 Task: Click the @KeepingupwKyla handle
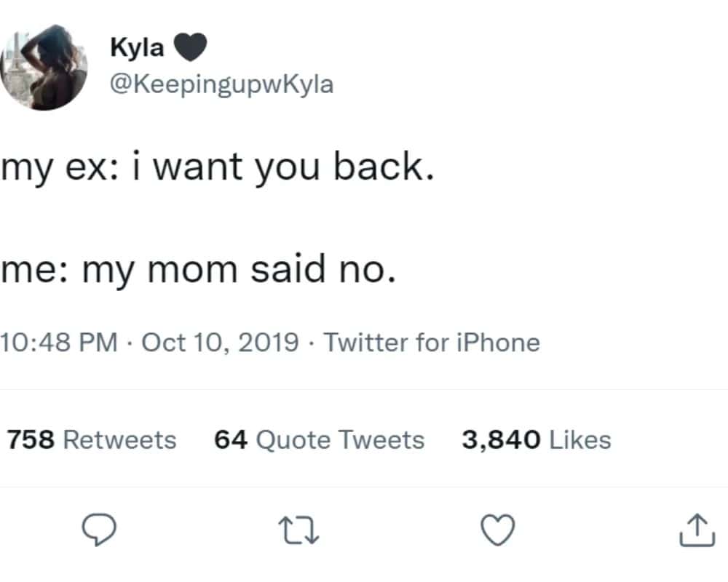pyautogui.click(x=221, y=84)
